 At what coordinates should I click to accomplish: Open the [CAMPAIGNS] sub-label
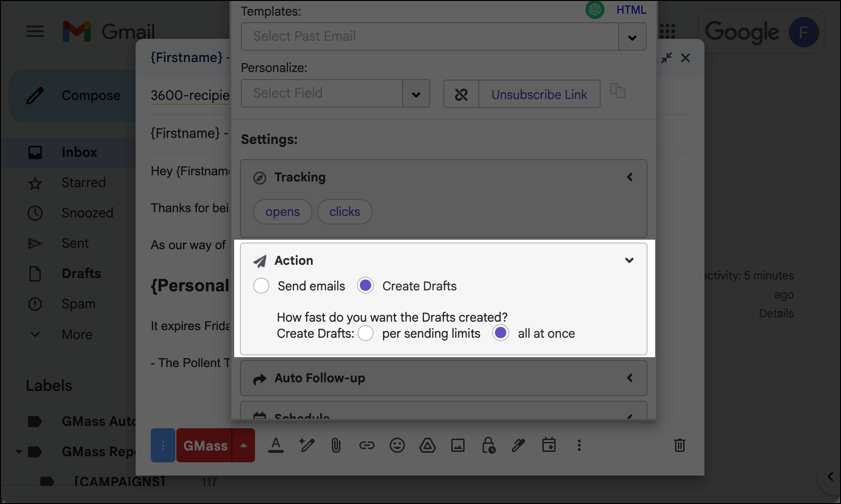[119, 482]
